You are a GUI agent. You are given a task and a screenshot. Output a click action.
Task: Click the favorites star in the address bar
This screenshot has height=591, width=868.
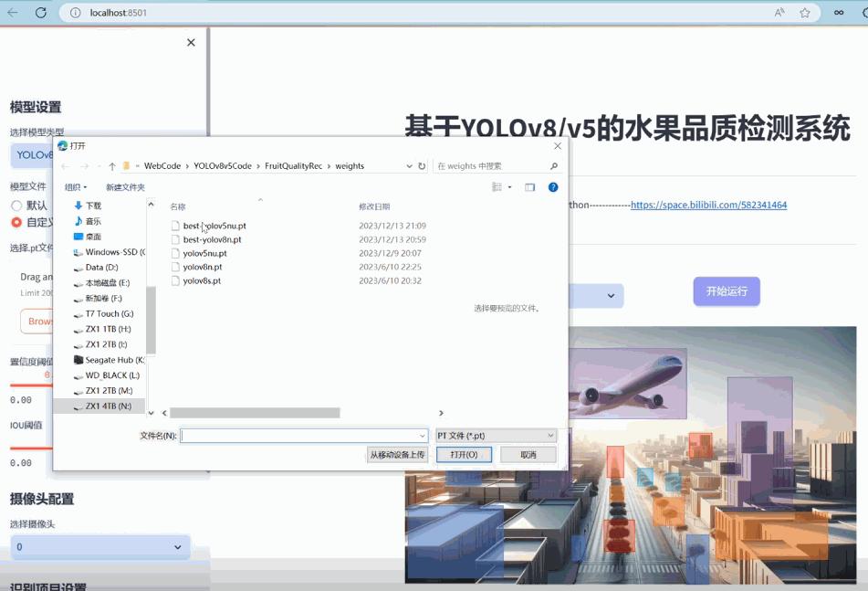[x=805, y=12]
